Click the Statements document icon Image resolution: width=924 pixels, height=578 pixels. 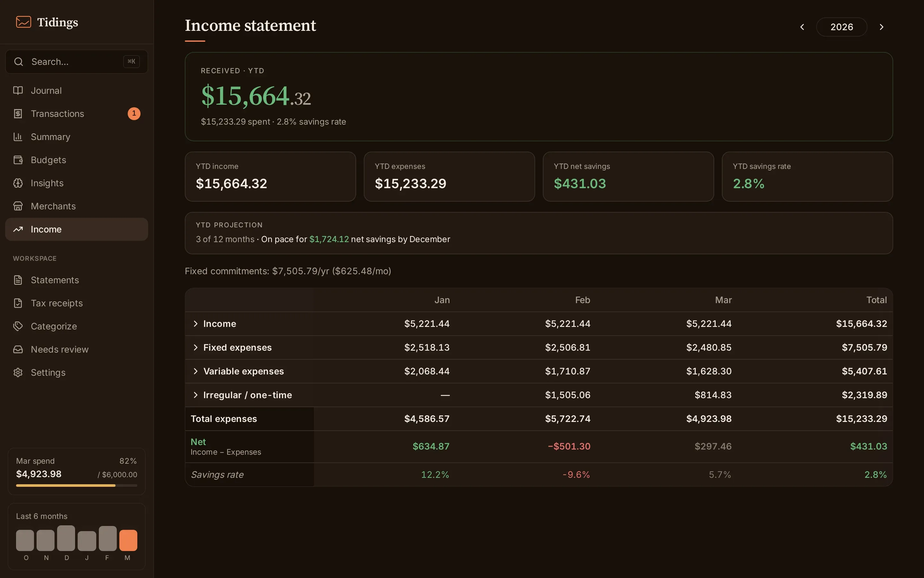[x=18, y=280]
